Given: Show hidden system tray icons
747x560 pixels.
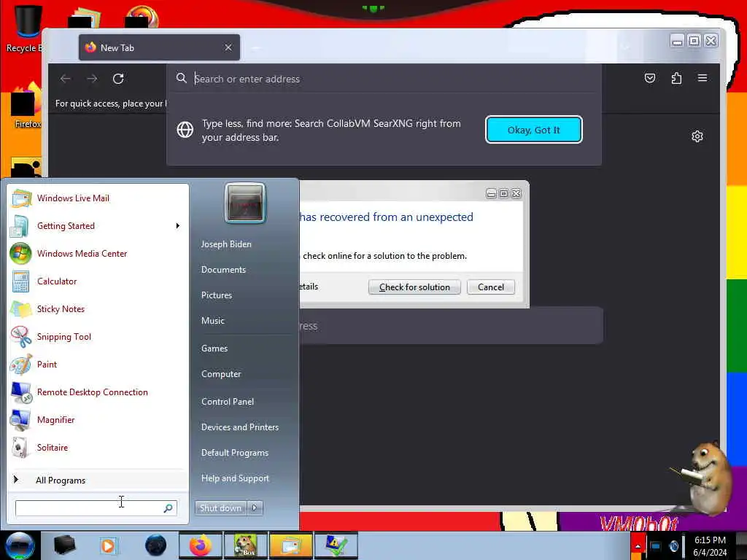Looking at the screenshot, I should coord(638,546).
